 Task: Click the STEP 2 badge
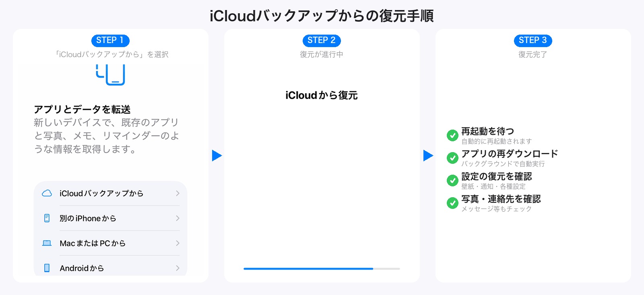(322, 40)
